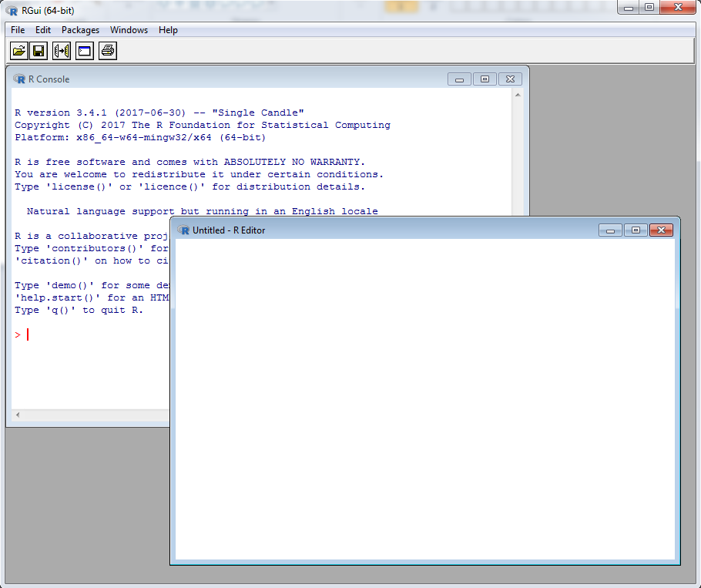Screen dimensions: 701x588
Task: Open the Help menu
Action: pos(168,30)
